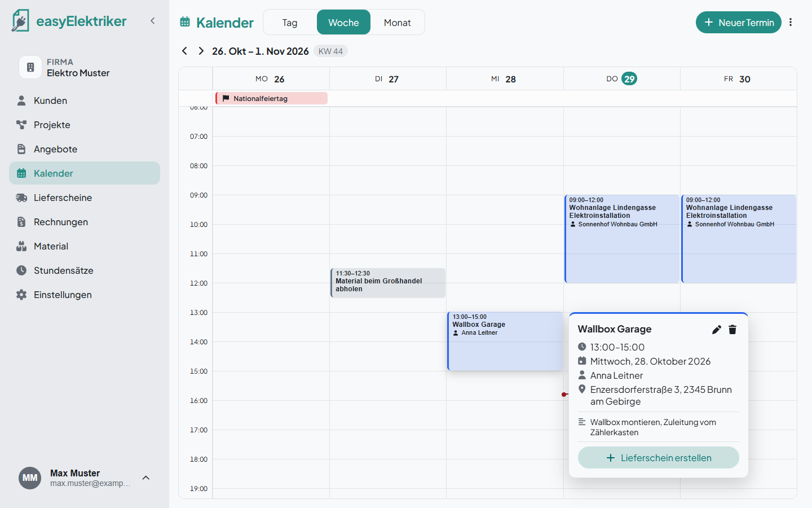Switch the calendar to Monat view
Image resolution: width=812 pixels, height=508 pixels.
point(397,23)
